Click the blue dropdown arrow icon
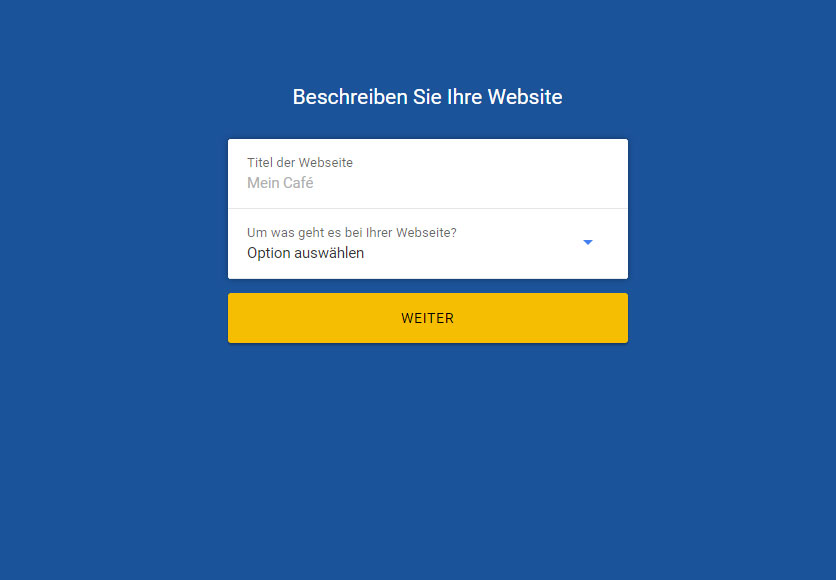Screen dimensions: 836x580 [588, 243]
